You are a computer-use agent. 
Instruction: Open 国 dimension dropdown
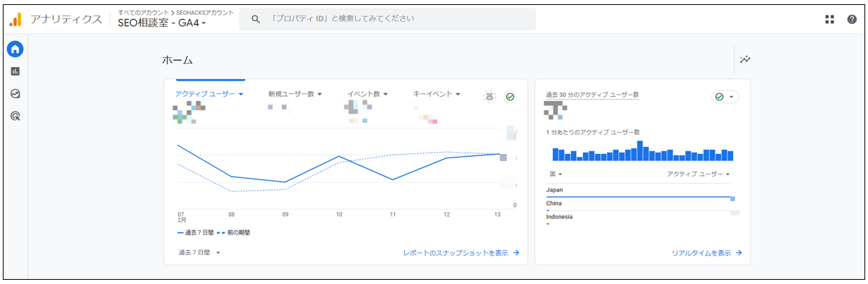pyautogui.click(x=556, y=174)
